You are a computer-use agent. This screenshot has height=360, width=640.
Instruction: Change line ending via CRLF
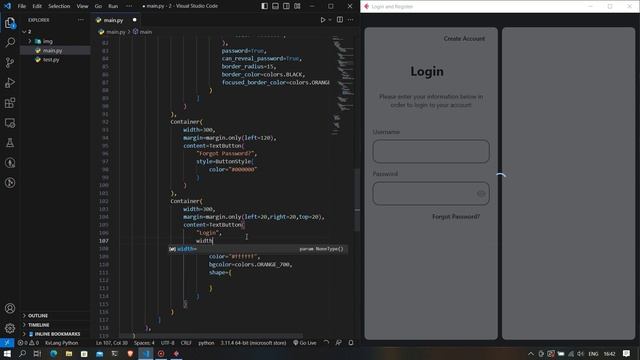186,343
